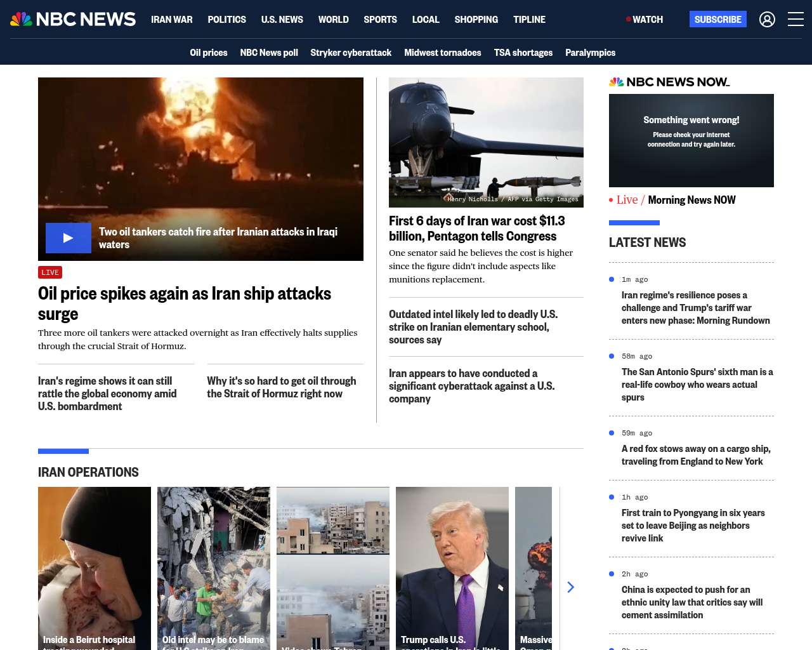Viewport: 812px width, 650px height.
Task: Open 'Iran regime's resilience' Morning Rundown story
Action: 696,308
